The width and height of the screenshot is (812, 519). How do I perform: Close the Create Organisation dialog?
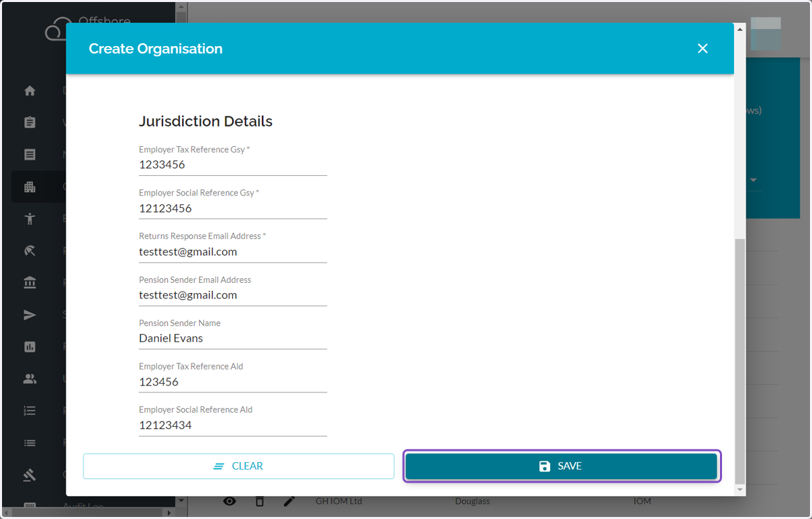click(702, 49)
